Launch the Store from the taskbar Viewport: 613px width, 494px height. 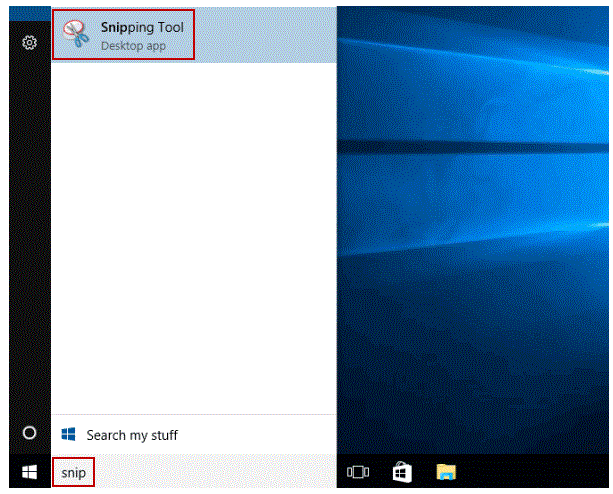tap(402, 472)
